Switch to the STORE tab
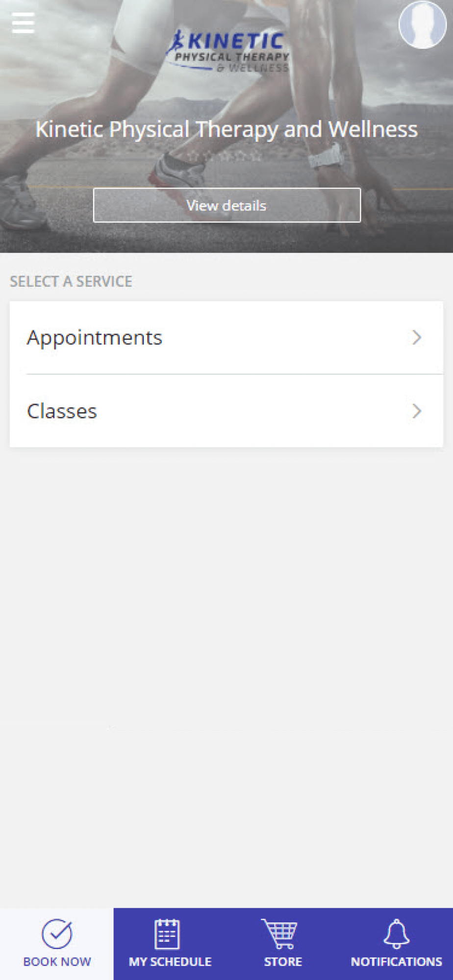This screenshot has width=453, height=980. [x=283, y=944]
